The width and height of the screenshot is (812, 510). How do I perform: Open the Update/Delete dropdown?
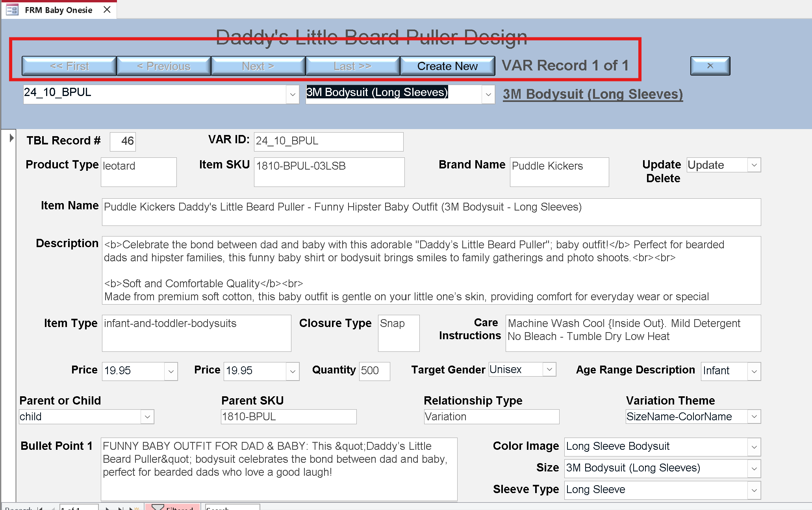pos(754,165)
